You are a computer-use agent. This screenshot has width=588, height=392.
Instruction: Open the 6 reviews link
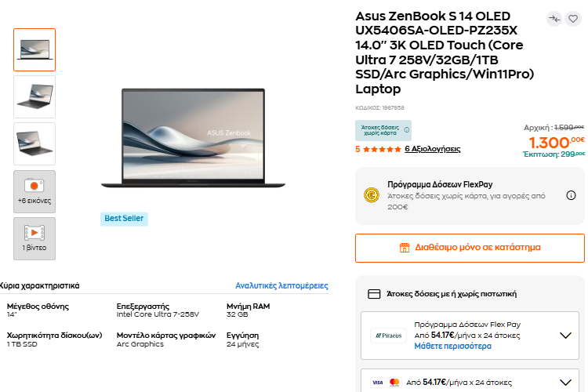coord(432,149)
